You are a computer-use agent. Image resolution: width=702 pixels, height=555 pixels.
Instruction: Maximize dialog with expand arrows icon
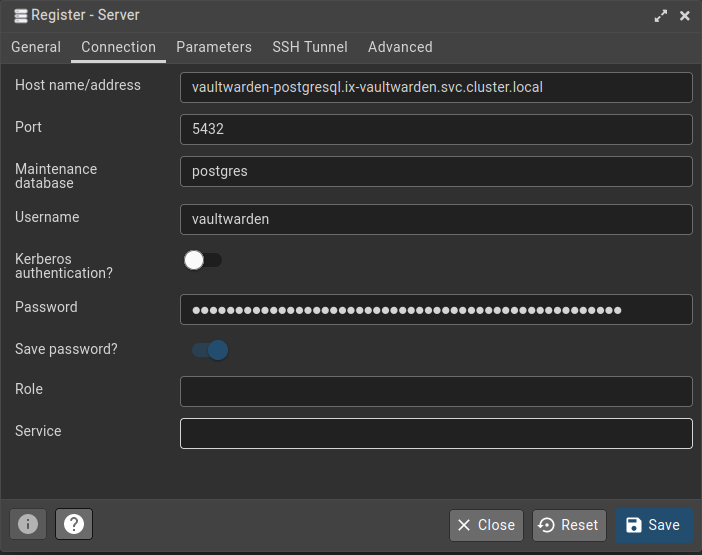660,16
